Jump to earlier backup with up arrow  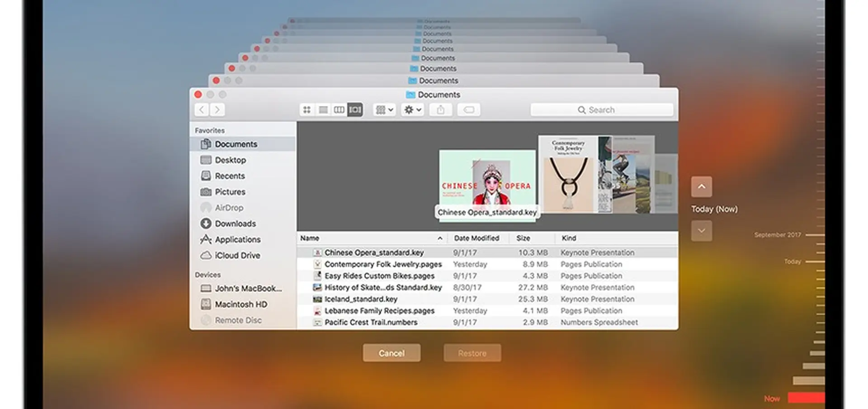[702, 186]
